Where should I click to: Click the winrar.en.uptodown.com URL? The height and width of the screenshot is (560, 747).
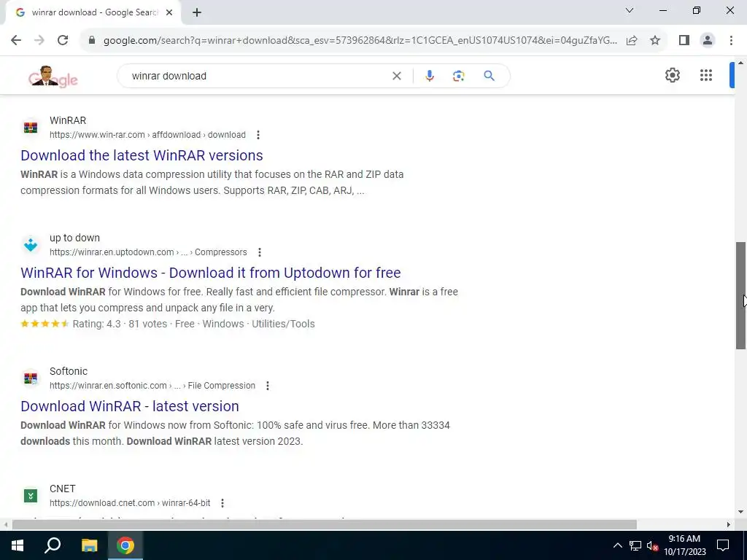[x=148, y=252]
